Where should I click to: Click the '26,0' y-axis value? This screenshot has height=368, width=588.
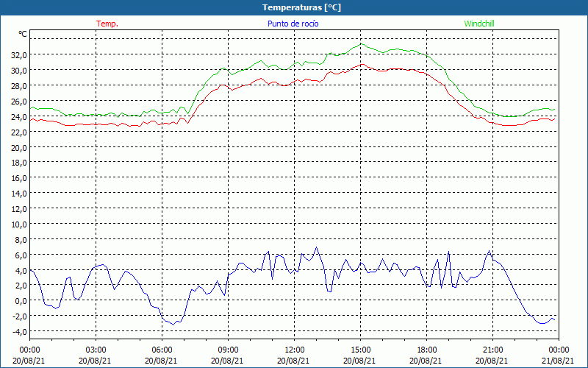pyautogui.click(x=20, y=102)
